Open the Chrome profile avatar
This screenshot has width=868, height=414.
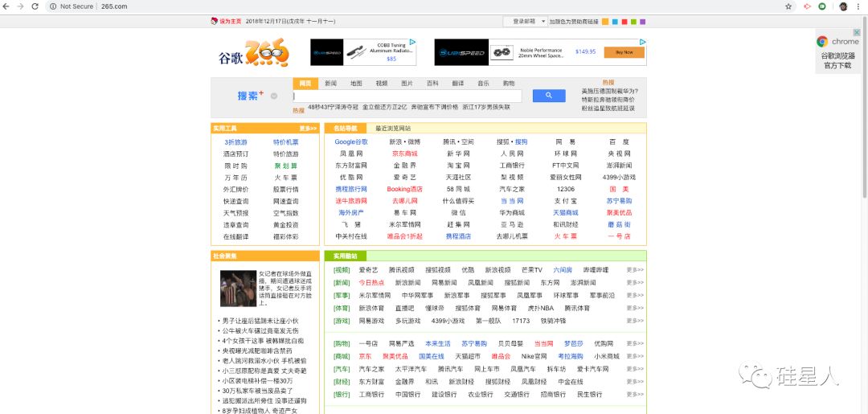[x=843, y=6]
